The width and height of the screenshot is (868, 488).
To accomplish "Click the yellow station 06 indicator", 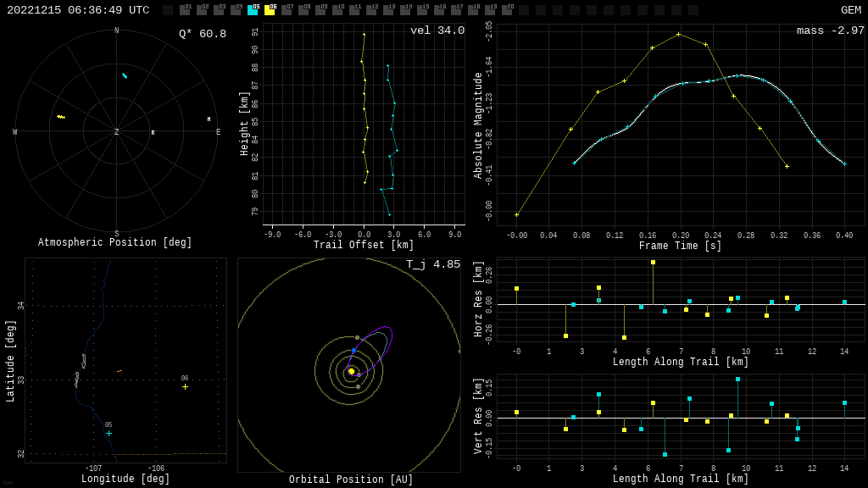I will click(x=270, y=10).
